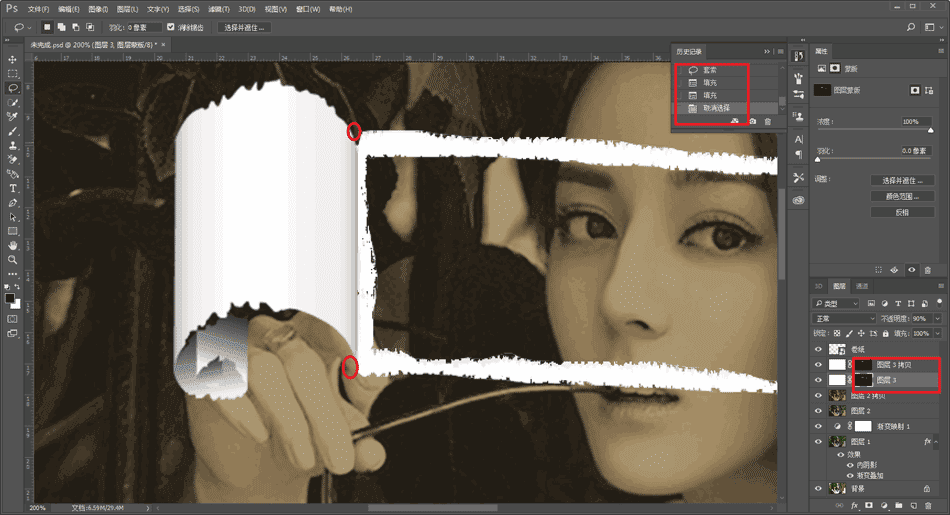Switch to the 通道 channels tab
This screenshot has height=515, width=950.
click(862, 286)
